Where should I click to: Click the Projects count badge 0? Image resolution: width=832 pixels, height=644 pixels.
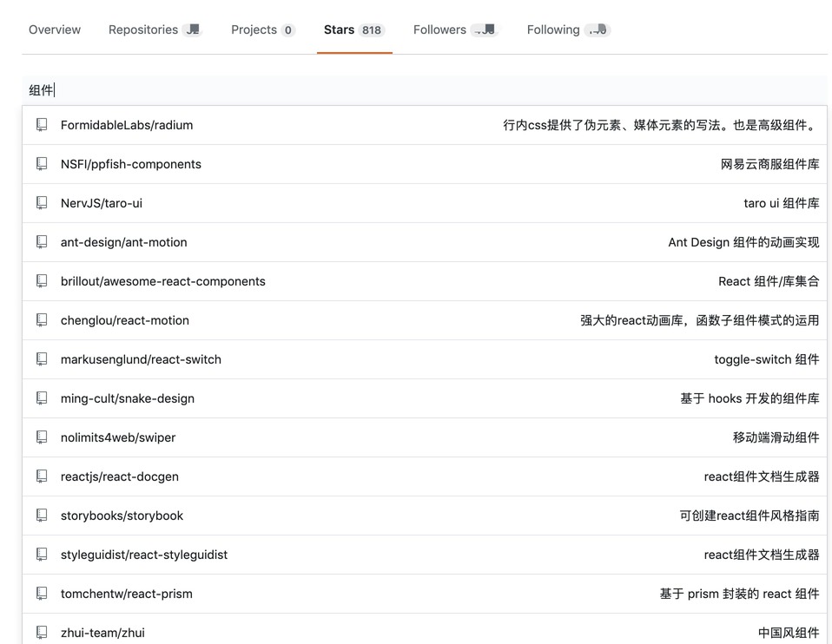tap(288, 30)
